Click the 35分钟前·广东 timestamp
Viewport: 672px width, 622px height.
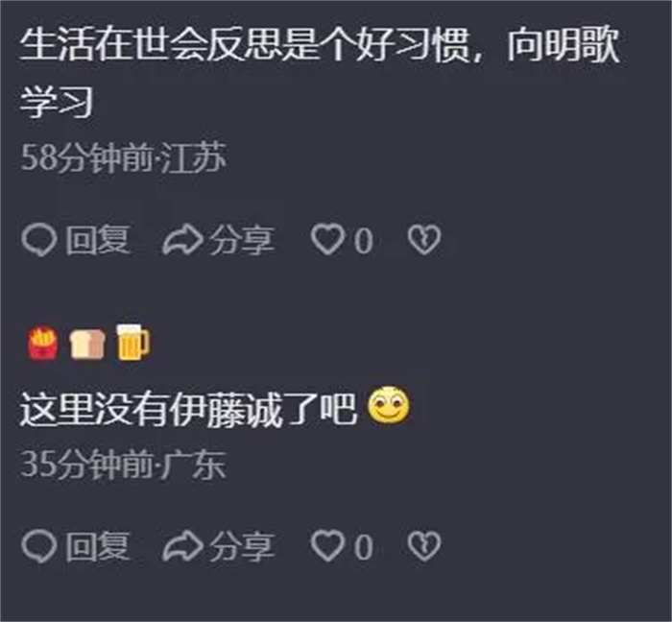[123, 465]
